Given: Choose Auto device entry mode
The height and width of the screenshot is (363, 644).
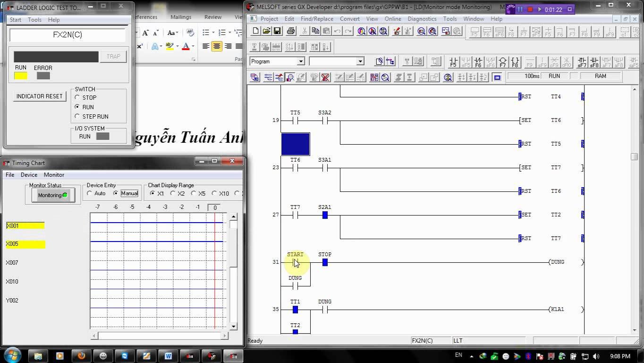Looking at the screenshot, I should 90,193.
